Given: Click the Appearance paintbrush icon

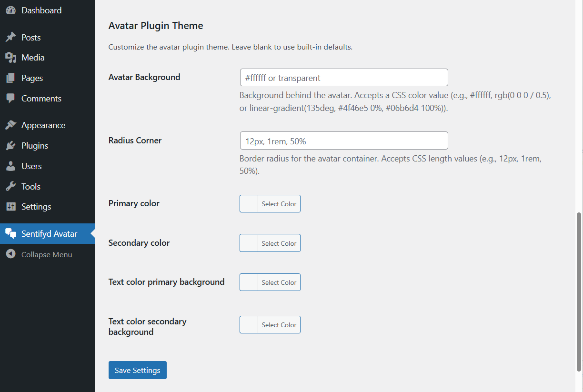Looking at the screenshot, I should point(10,125).
